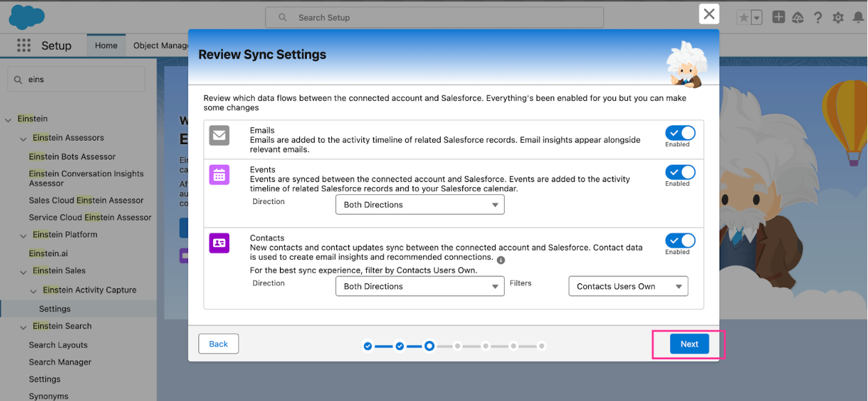Viewport: 868px width, 401px height.
Task: Open Search Layouts page
Action: tap(58, 345)
